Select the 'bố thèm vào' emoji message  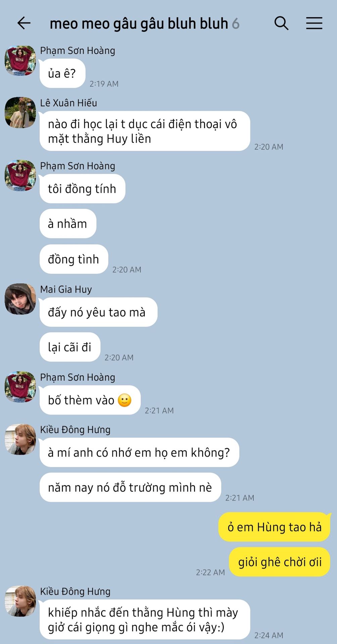click(x=90, y=400)
